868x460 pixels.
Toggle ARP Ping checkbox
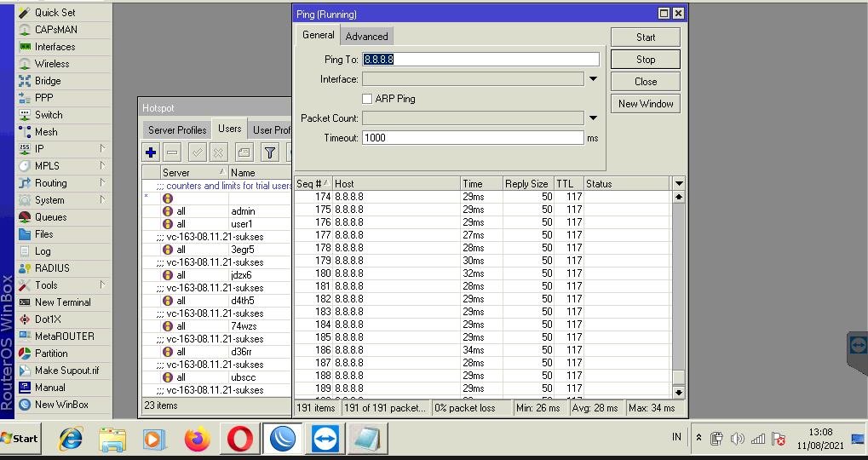coord(367,99)
